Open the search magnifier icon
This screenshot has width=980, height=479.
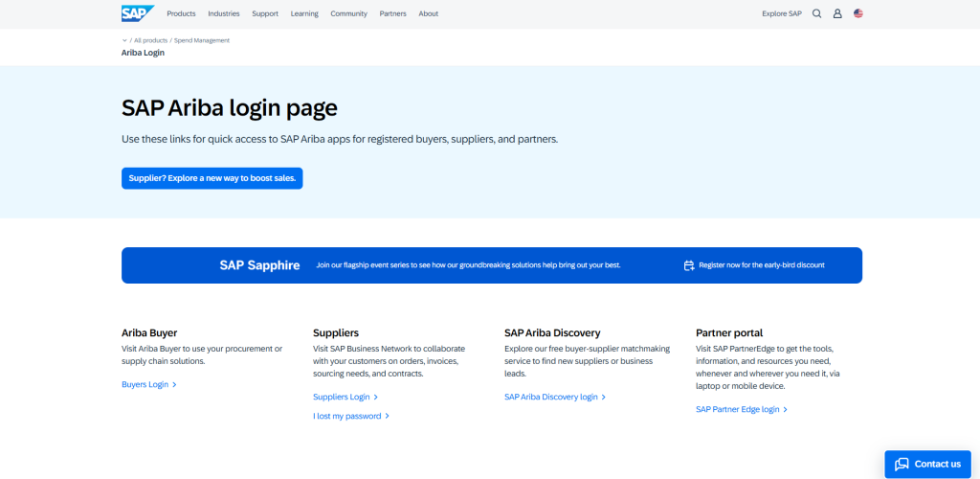[x=816, y=13]
